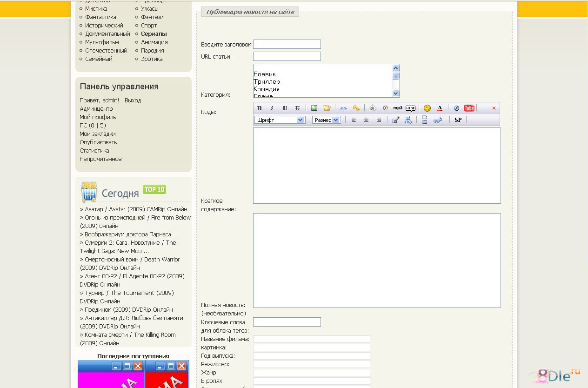Image resolution: width=588 pixels, height=388 pixels.
Task: Open Воображариум доктора Парнаса link
Action: click(128, 234)
